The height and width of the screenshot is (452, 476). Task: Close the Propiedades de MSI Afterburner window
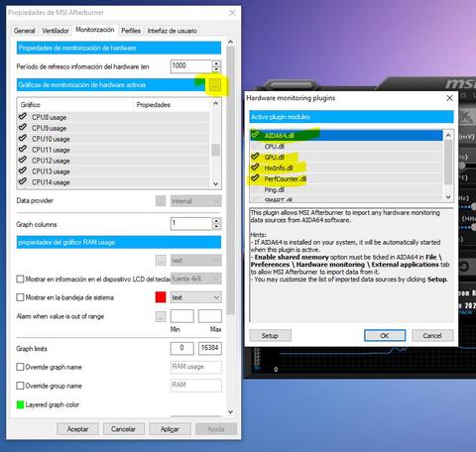[x=233, y=13]
